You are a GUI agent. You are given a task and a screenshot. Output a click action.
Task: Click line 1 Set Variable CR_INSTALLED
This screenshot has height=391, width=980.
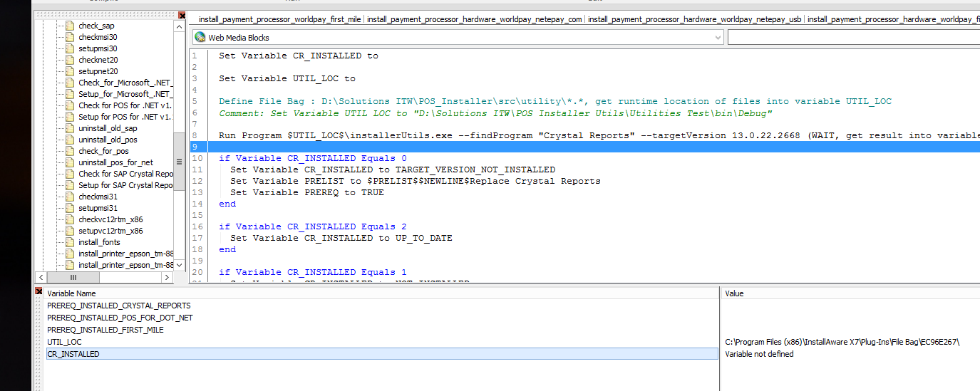point(299,56)
